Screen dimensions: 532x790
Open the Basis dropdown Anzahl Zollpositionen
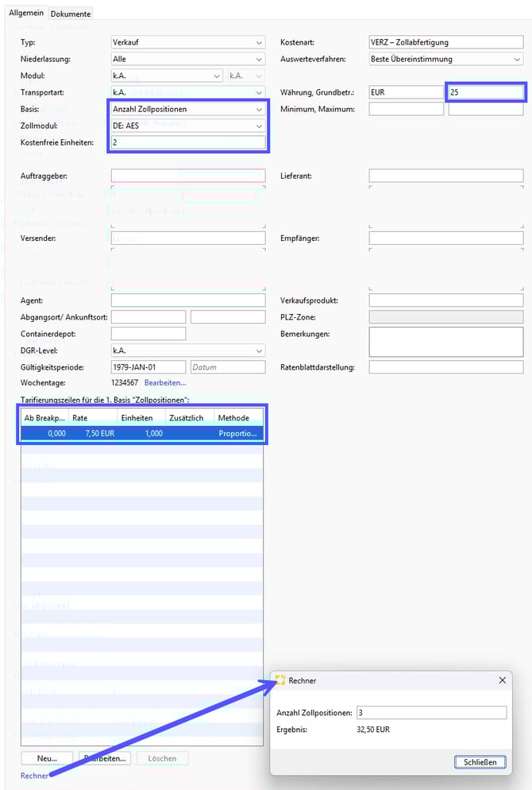pos(188,109)
